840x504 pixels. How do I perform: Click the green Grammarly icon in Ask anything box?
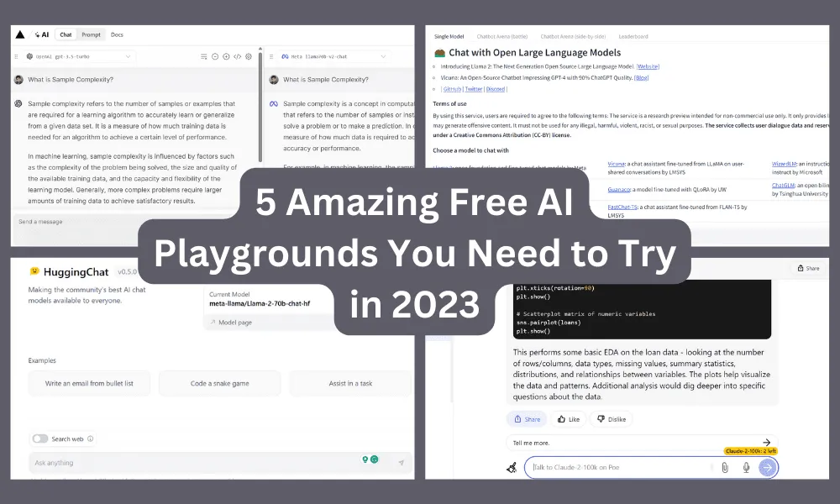tap(375, 459)
